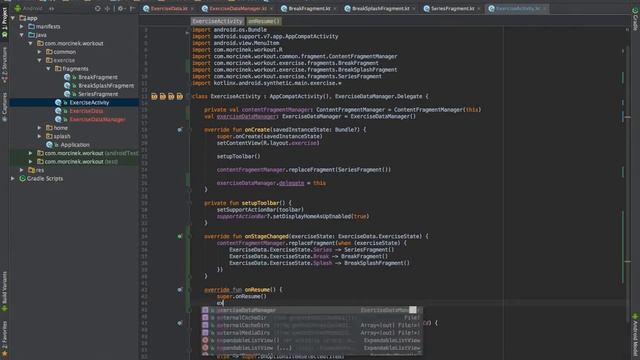Choose externalCacheDirs completion suggestion
Image resolution: width=640 pixels, height=360 pixels.
click(311, 325)
